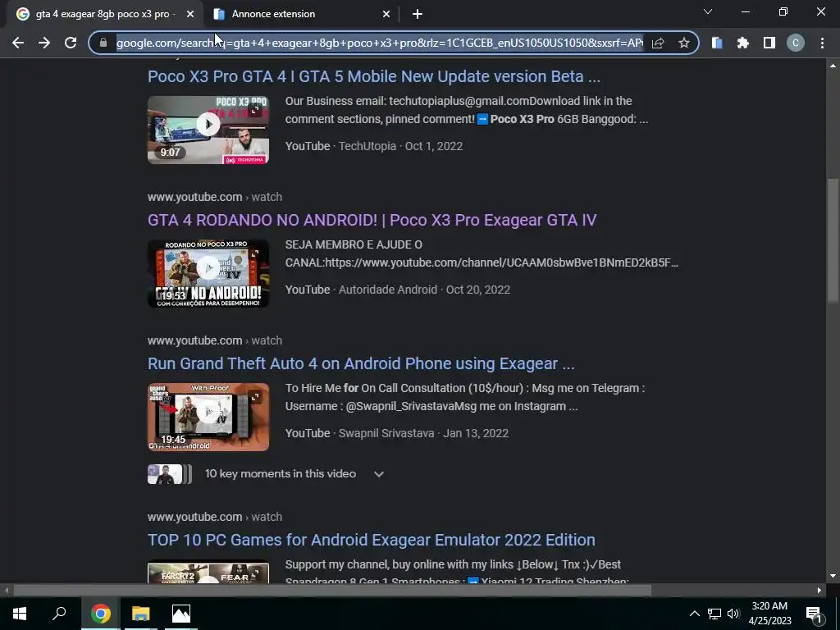Click www.youtube.com above Run Grand Theft Auto result
The height and width of the screenshot is (630, 840).
tap(195, 340)
